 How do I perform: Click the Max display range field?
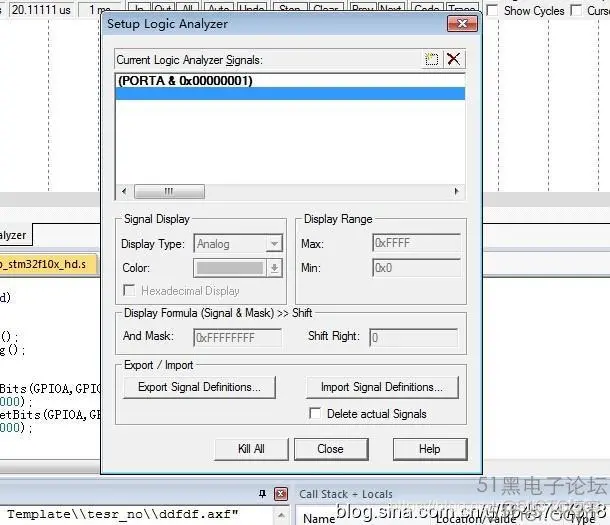point(417,243)
